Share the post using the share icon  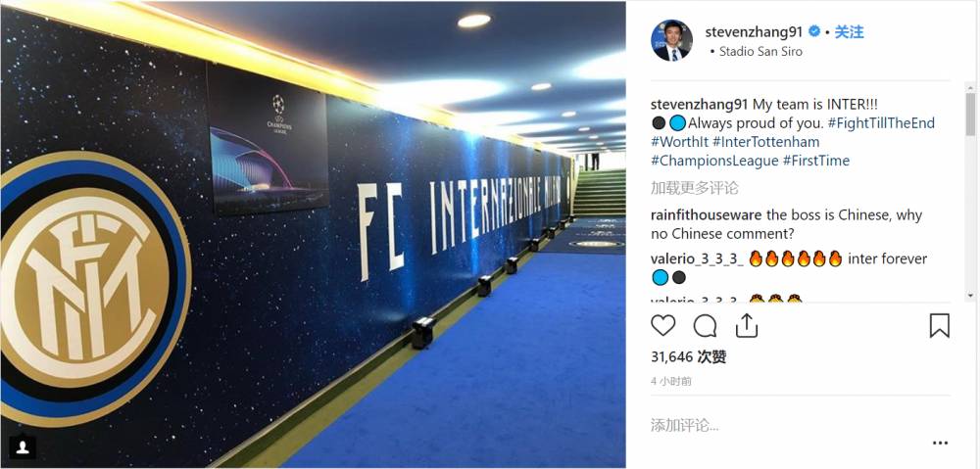coord(746,325)
